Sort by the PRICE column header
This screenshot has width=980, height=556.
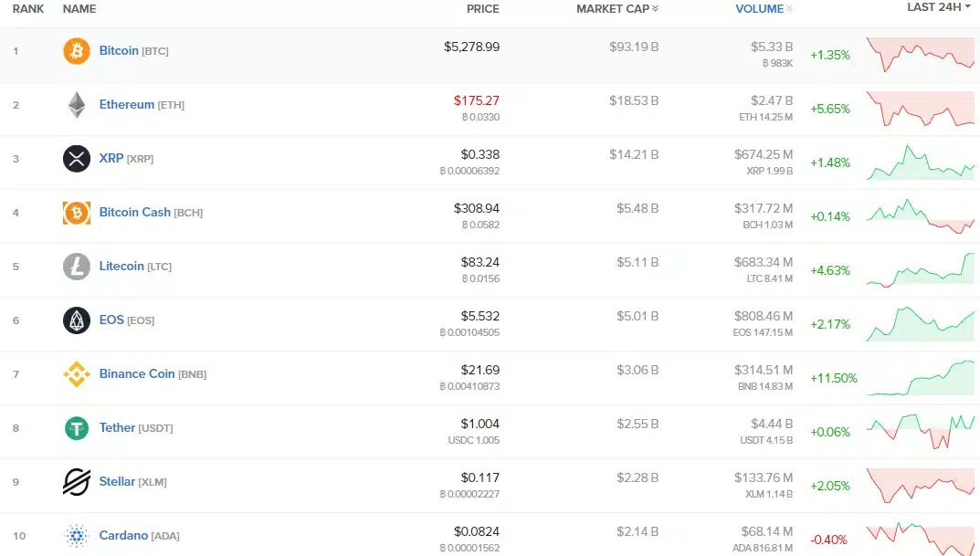click(482, 9)
